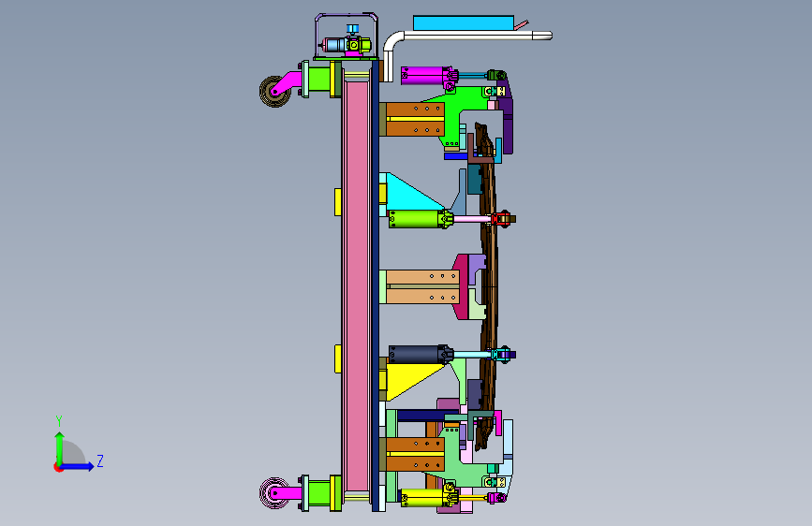Select the white bent tube handle
The width and height of the screenshot is (812, 526).
[467, 36]
